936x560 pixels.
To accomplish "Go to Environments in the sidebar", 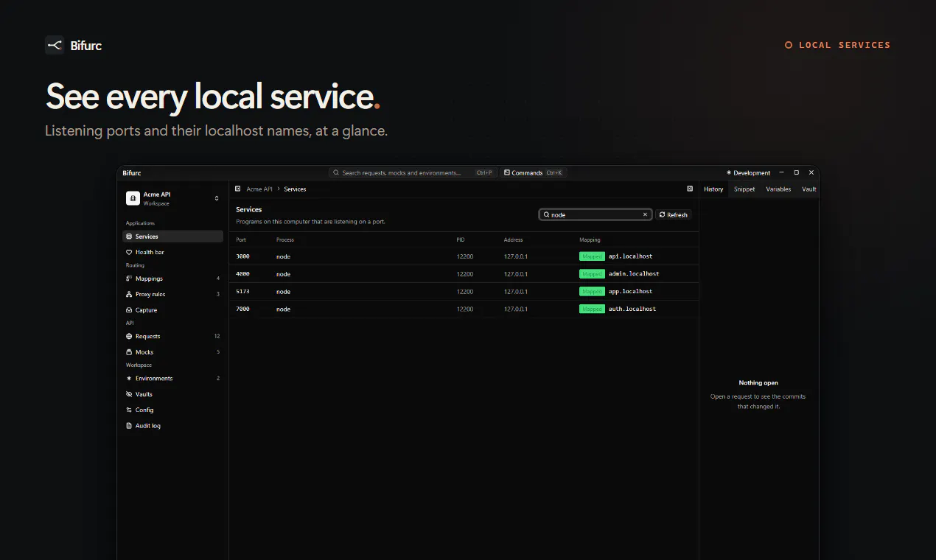I will (172, 378).
